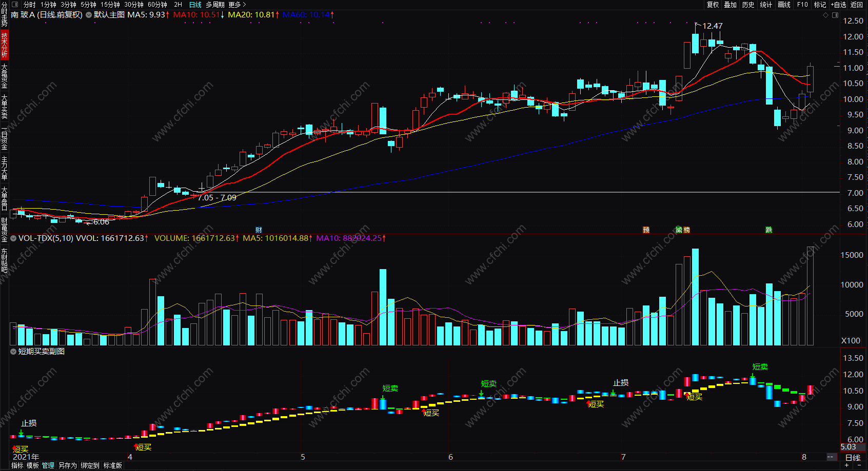Viewport: 868px width, 471px height.
Task: Select 大单买卖 in left sidebar
Action: pos(4,107)
